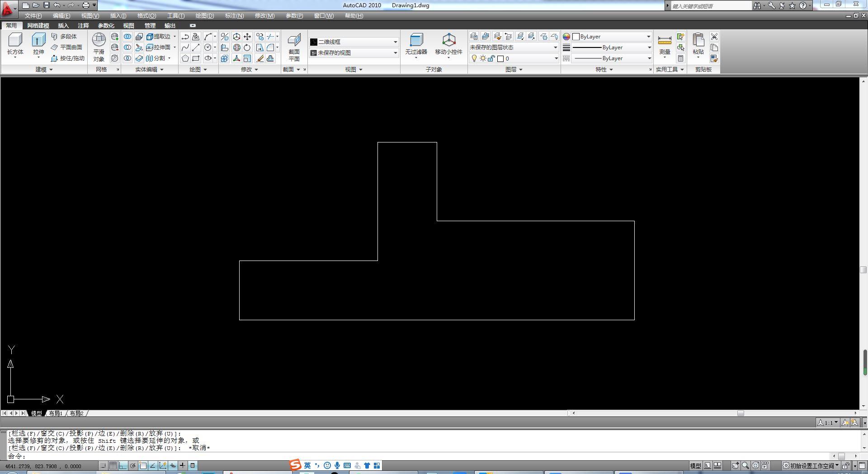Viewport: 868px width, 474px height.
Task: Toggle Object Snap in status bar
Action: point(143,465)
